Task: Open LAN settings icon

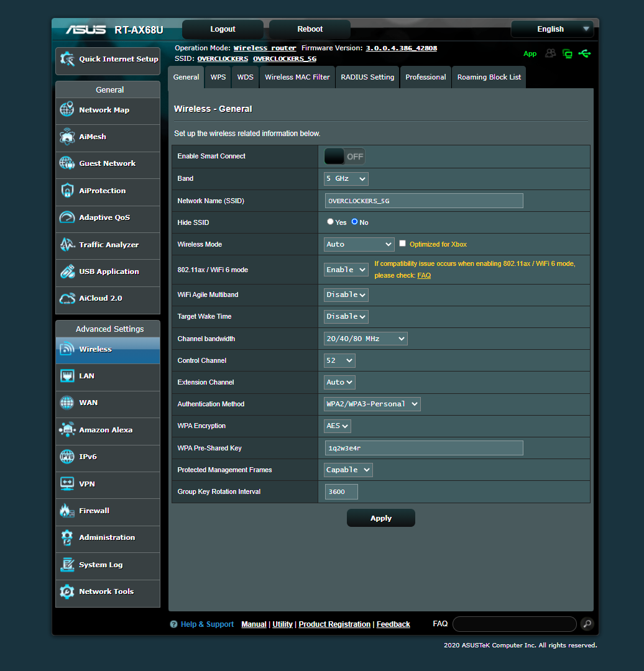Action: 67,376
